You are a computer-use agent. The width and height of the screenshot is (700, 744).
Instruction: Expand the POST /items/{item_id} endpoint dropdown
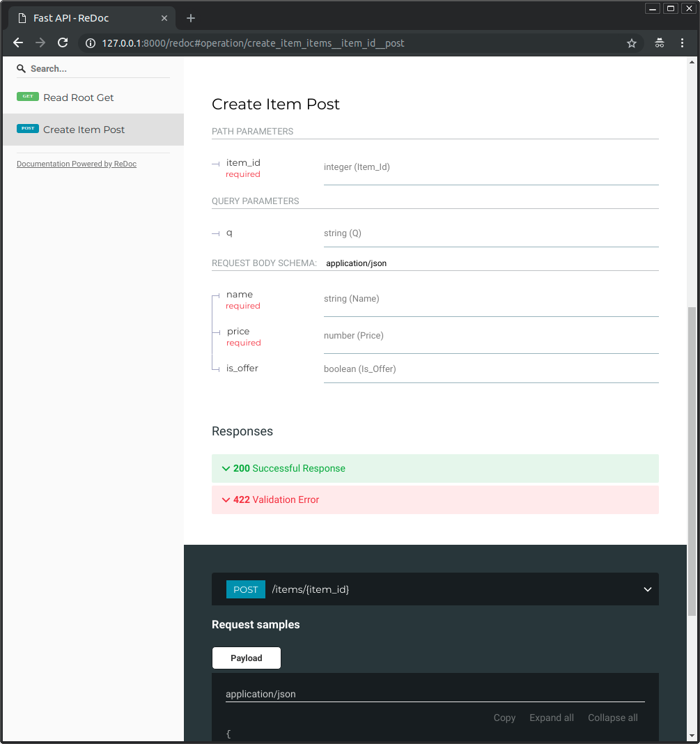[x=647, y=589]
